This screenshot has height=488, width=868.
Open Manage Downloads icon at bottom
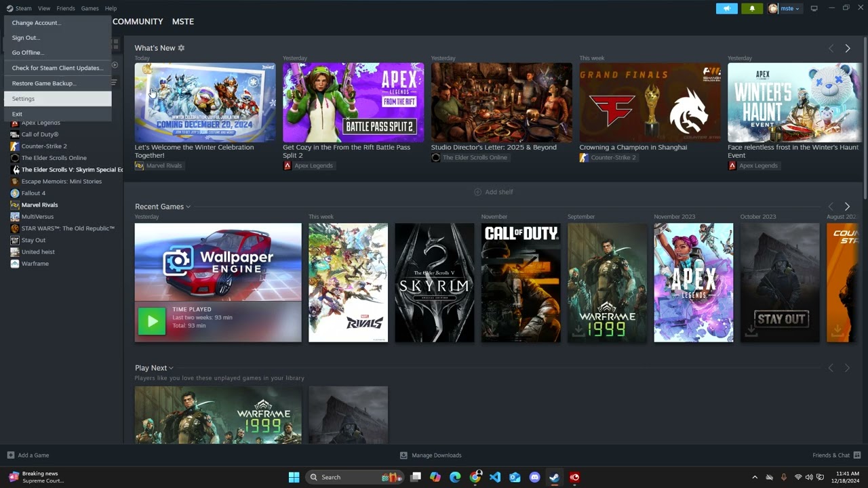[x=403, y=455]
